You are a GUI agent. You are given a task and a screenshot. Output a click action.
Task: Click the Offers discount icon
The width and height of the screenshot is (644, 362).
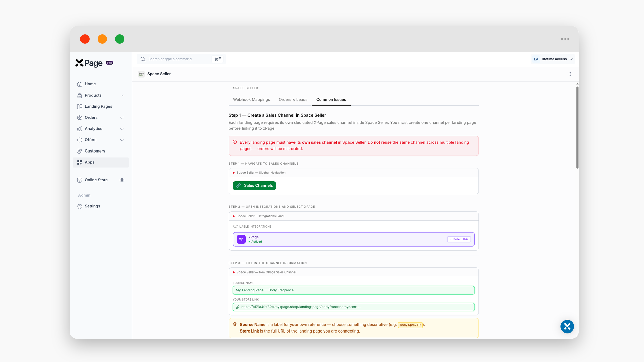point(79,140)
